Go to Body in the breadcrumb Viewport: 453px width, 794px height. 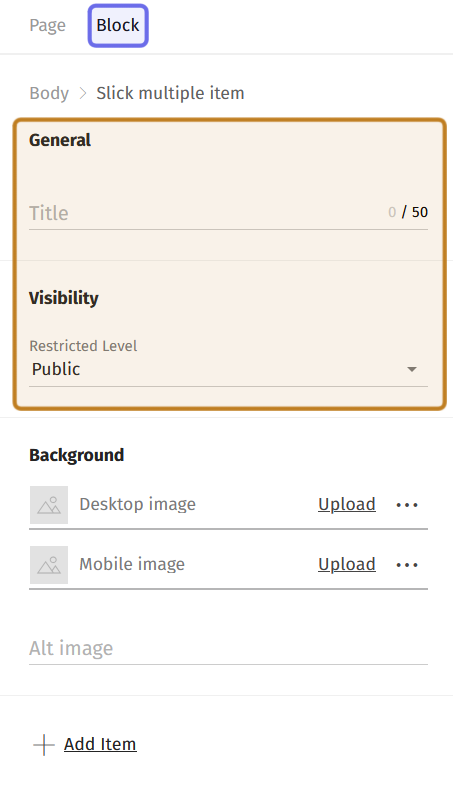(49, 93)
